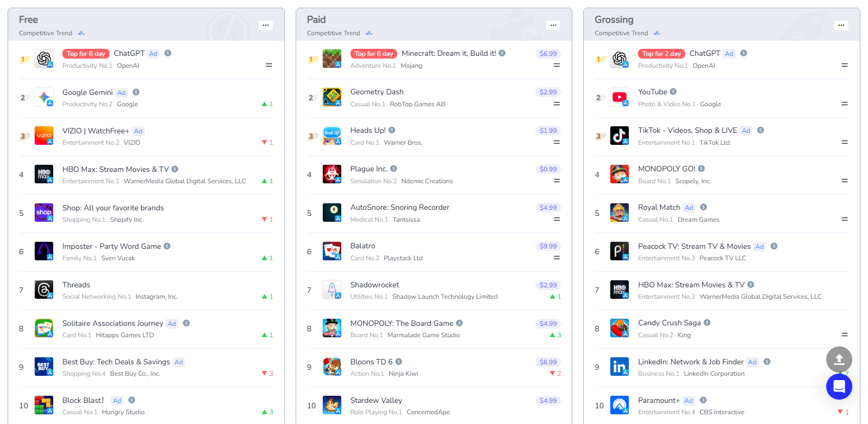Click developer name Scopely, Inc.
The image size is (868, 424).
[693, 181]
